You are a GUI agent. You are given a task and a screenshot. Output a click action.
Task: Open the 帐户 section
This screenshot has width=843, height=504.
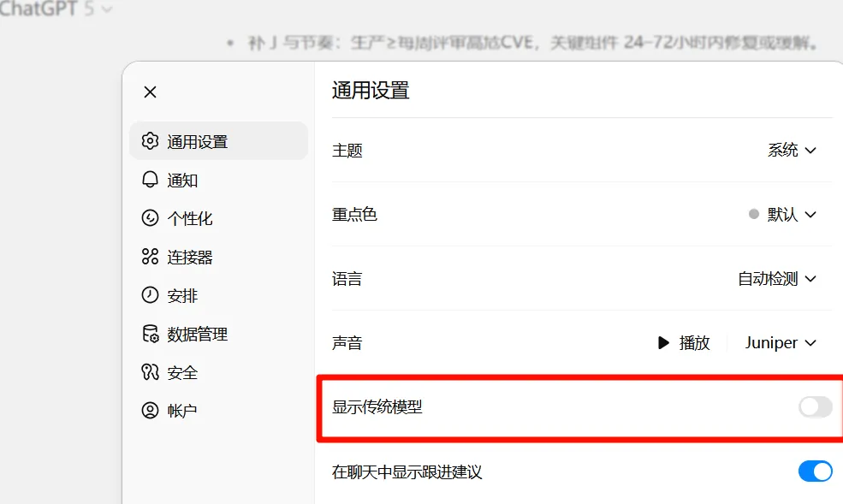[x=218, y=411]
